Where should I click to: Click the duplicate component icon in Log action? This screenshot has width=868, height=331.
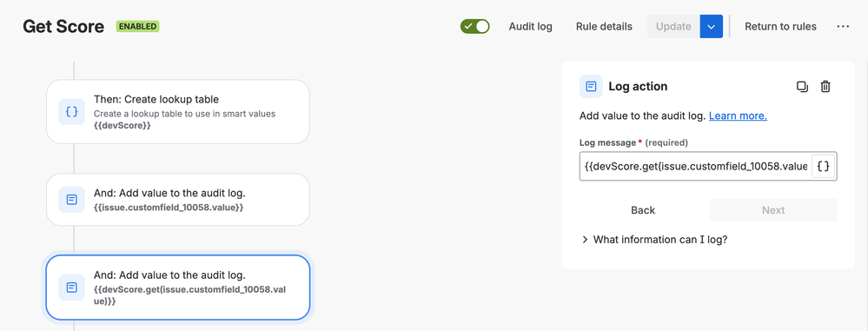click(802, 86)
